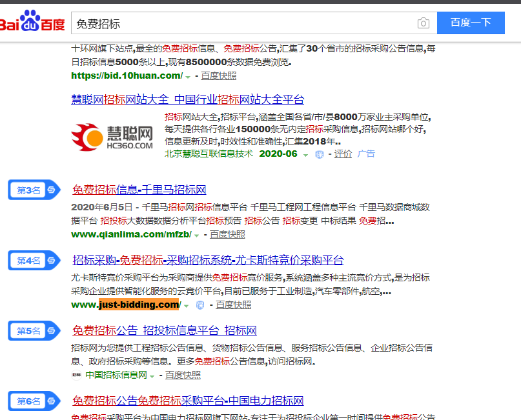Click the snippet line starting 采购企业提供智能化服务
The width and height of the screenshot is (521, 420).
[231, 292]
